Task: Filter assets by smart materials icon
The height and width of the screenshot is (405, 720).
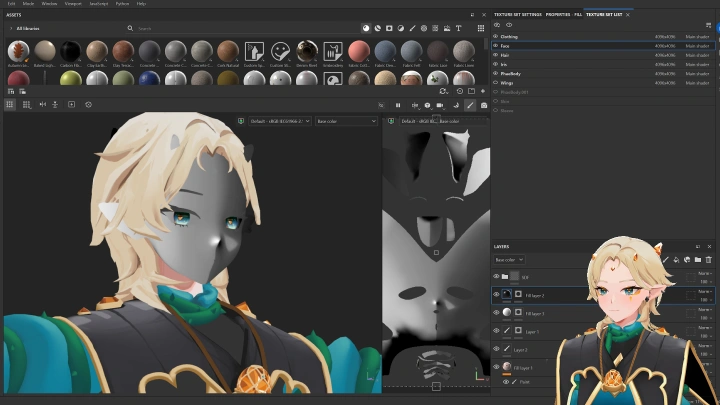Action: [x=377, y=28]
